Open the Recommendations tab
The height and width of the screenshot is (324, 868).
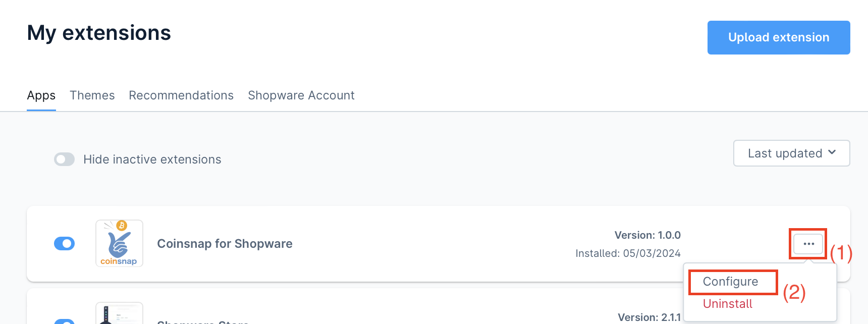[x=181, y=95]
